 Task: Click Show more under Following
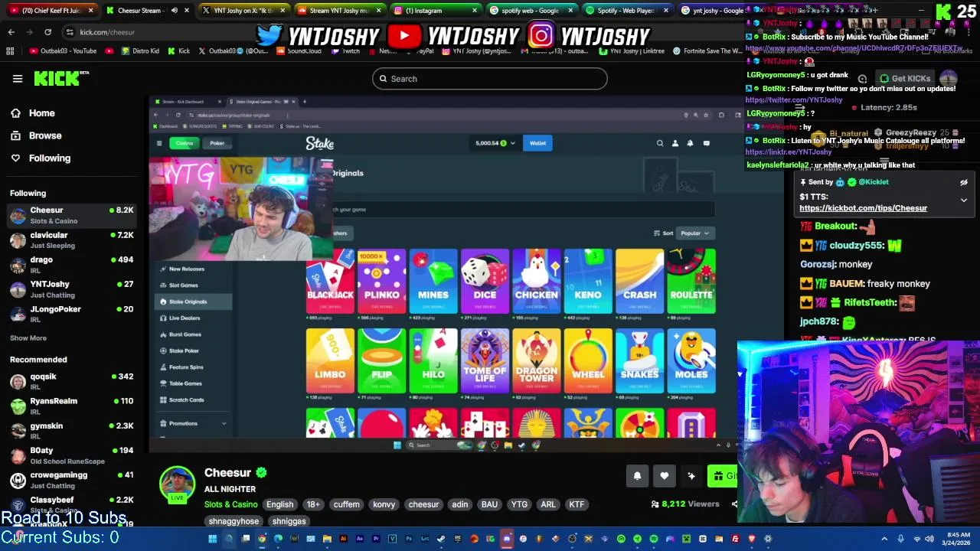tap(28, 337)
